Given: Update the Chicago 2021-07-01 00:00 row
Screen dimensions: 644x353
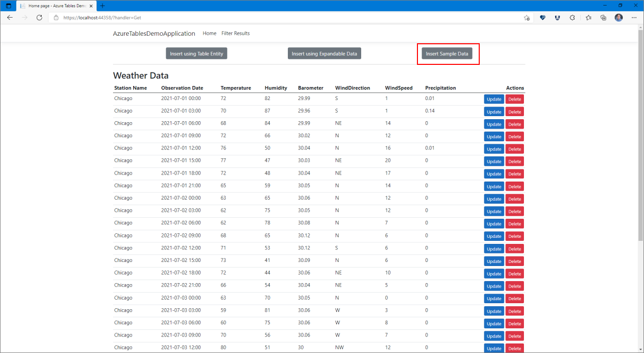Looking at the screenshot, I should 494,99.
